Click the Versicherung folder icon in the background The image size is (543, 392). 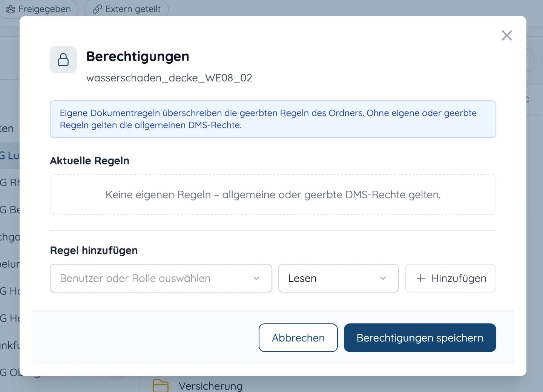coord(161,386)
